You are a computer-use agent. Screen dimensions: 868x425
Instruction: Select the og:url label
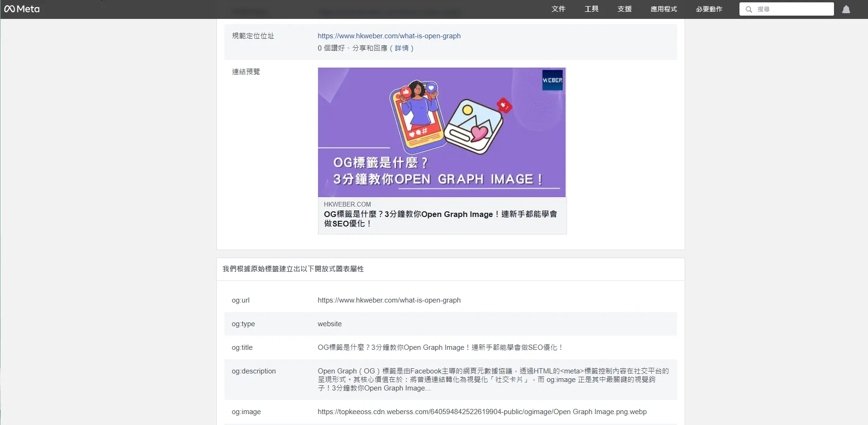(241, 300)
